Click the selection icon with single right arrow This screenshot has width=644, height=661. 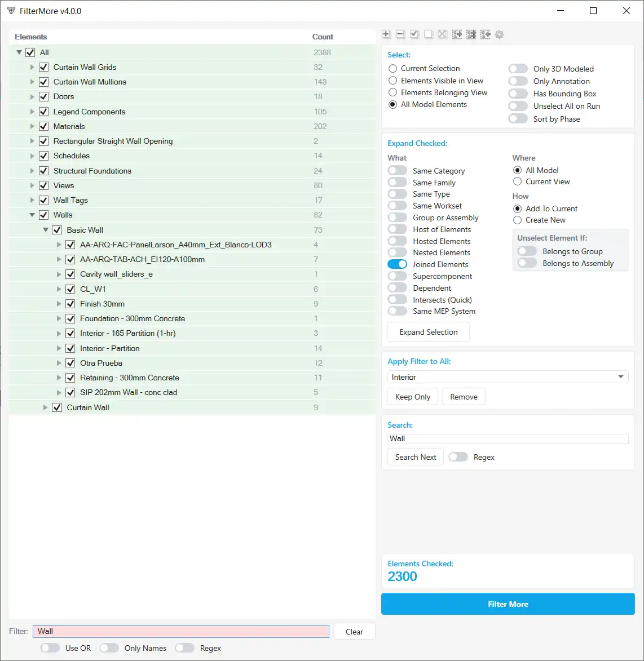(457, 34)
